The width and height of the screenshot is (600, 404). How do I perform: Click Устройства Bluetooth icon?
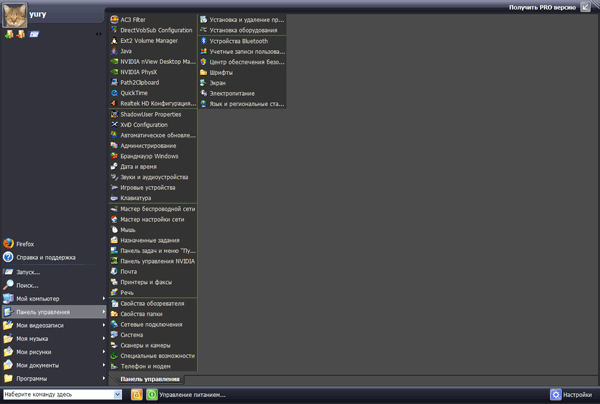click(204, 41)
